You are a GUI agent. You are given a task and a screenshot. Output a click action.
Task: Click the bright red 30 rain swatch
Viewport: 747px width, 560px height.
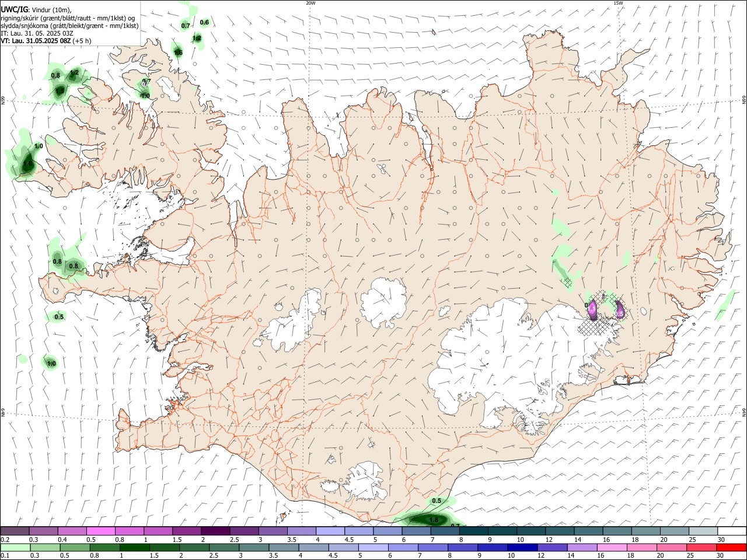coord(731,547)
